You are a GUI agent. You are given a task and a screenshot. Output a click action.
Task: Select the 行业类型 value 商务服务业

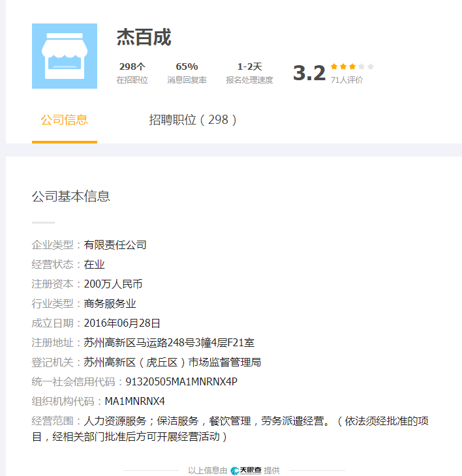[110, 304]
